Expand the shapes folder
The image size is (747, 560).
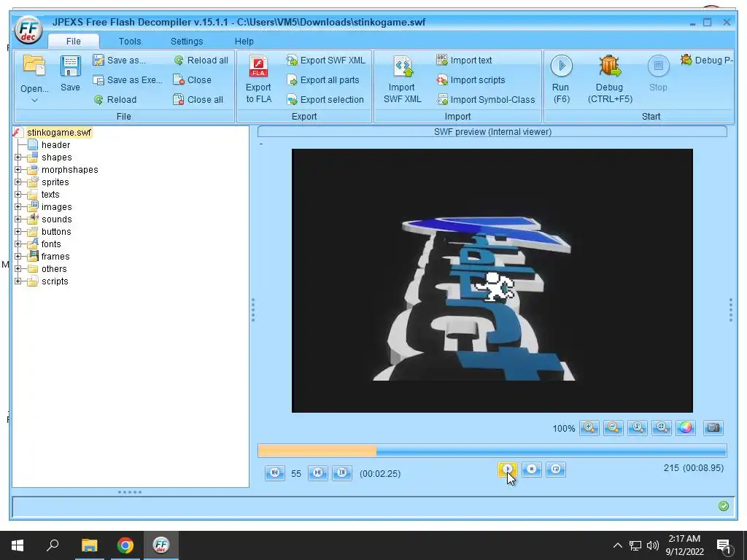(18, 157)
